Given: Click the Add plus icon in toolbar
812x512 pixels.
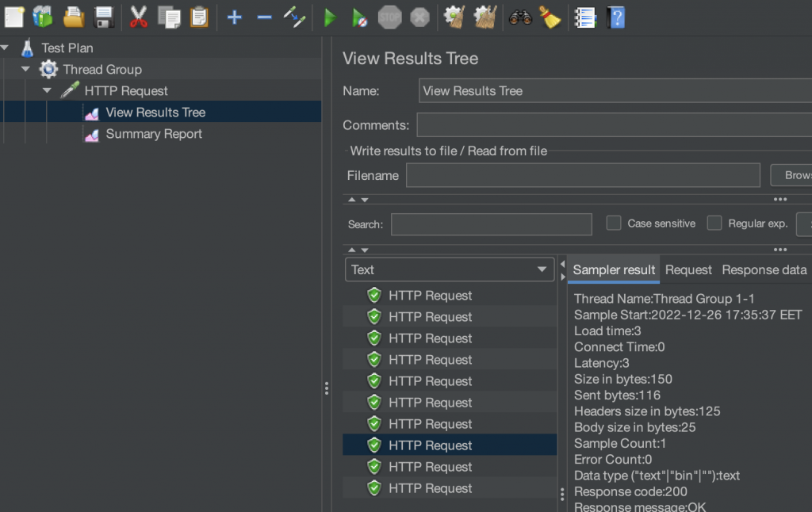Looking at the screenshot, I should pos(234,17).
